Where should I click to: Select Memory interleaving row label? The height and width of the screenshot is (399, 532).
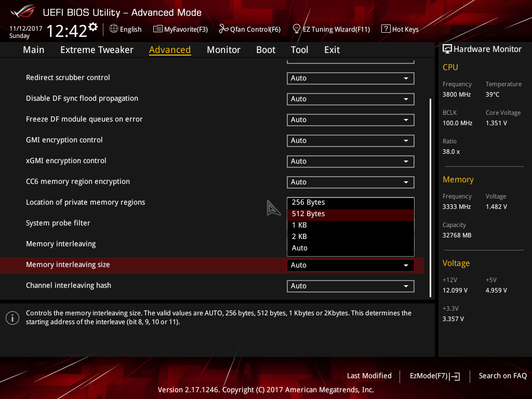61,244
